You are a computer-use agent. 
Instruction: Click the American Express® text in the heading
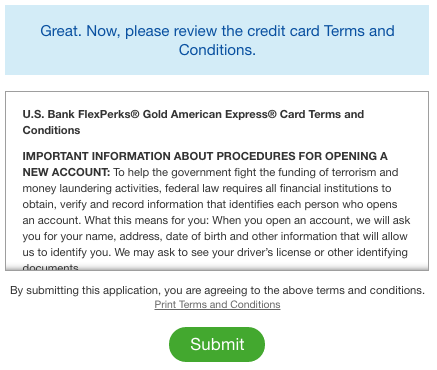coord(224,114)
